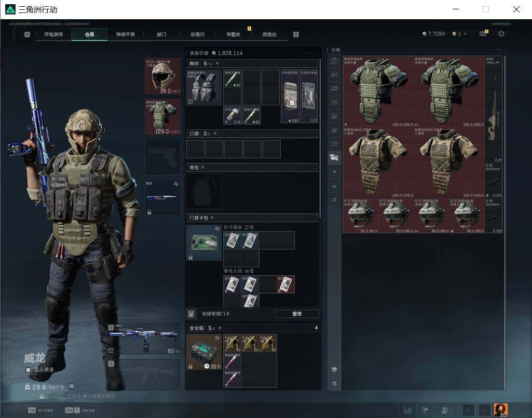Open the statistics bar-chart icon in bottom bar
This screenshot has height=418, width=532.
(407, 410)
